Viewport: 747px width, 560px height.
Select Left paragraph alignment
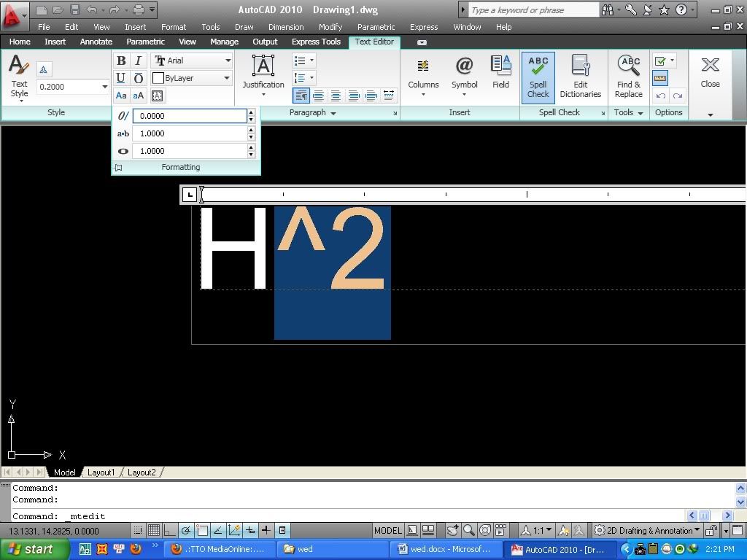pos(319,96)
